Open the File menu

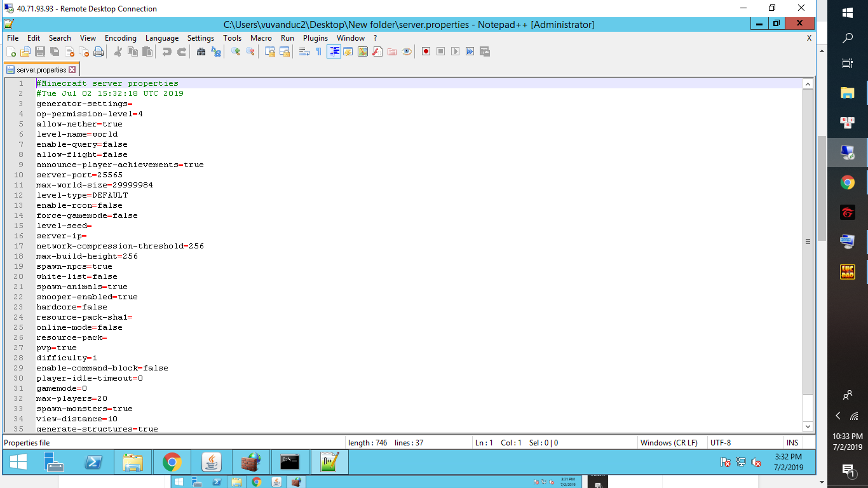tap(13, 38)
